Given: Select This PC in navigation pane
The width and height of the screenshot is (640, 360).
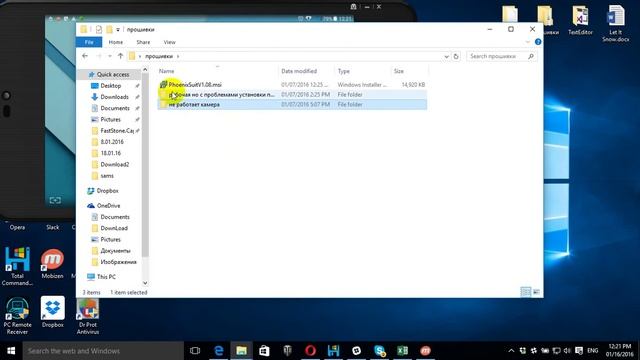Looking at the screenshot, I should click(x=106, y=277).
